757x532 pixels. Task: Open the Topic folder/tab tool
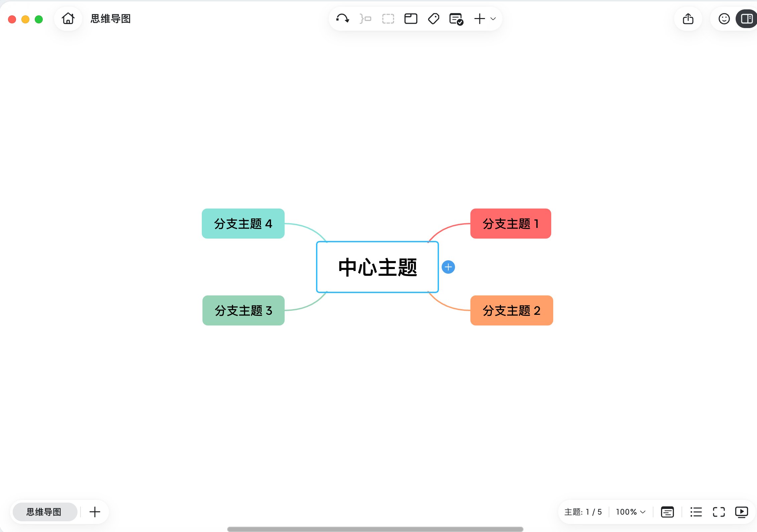(411, 19)
